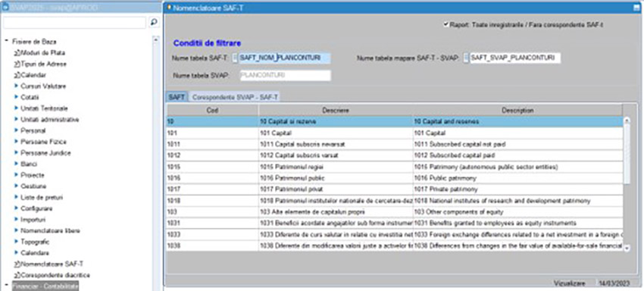Expand the Liste de preturi node
Screen dimensions: 644x291
pos(17,197)
